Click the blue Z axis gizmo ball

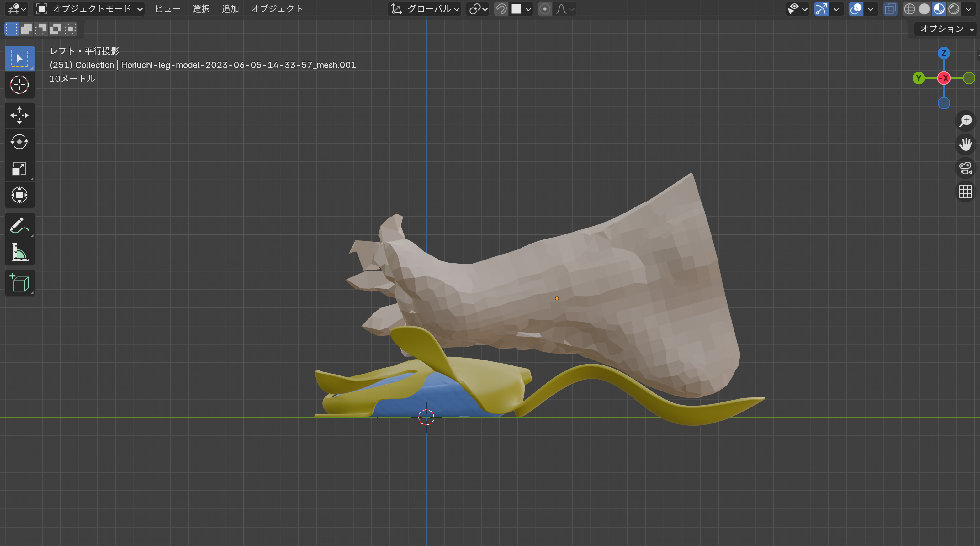pyautogui.click(x=944, y=53)
